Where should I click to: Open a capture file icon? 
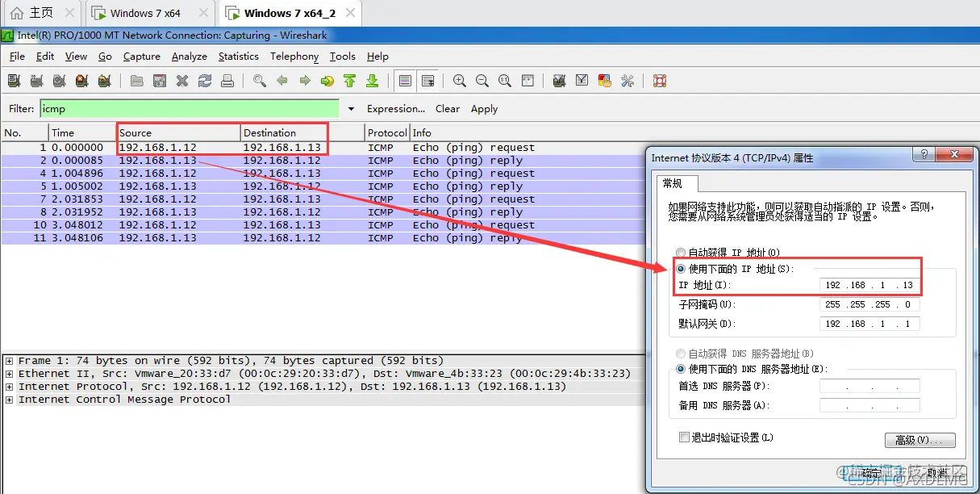137,81
